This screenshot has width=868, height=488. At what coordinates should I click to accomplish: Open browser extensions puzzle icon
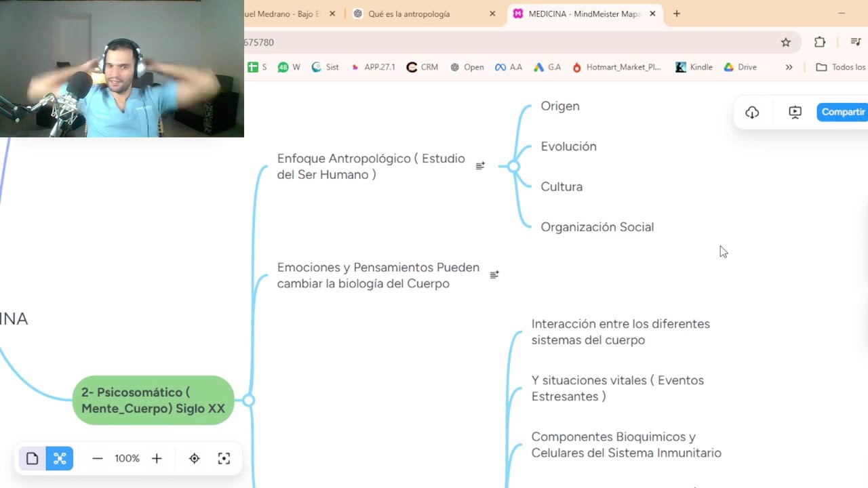820,42
